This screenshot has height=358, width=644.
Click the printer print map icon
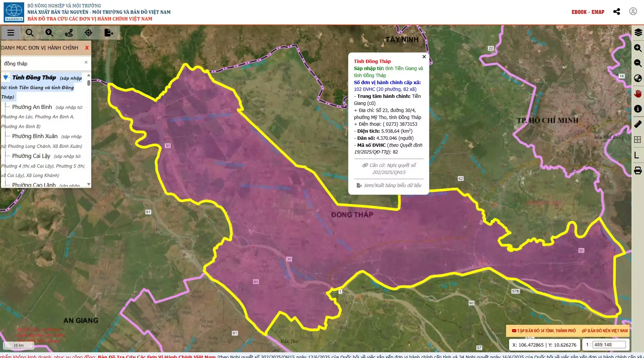click(x=638, y=171)
